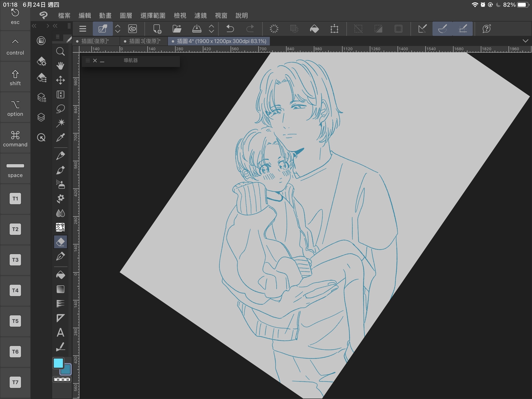Open the 濾鏡 menu

200,16
